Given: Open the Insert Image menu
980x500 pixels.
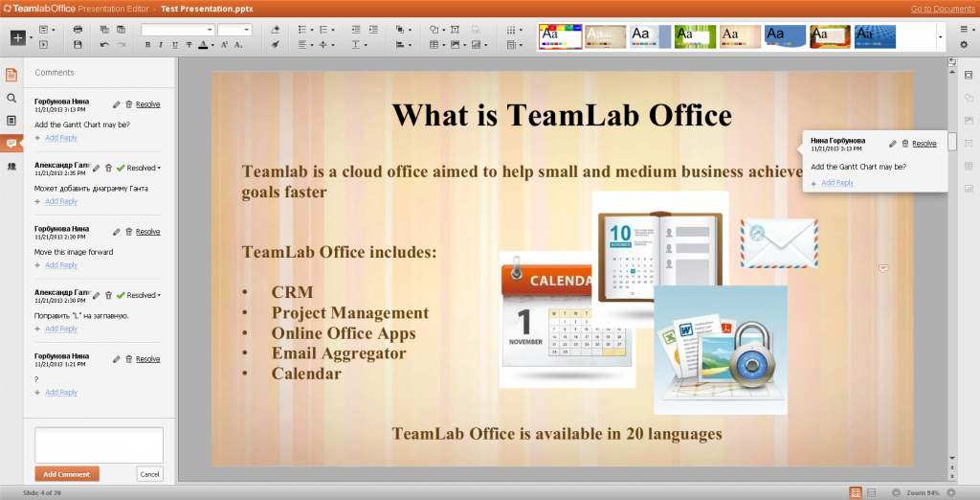Looking at the screenshot, I should click(x=458, y=45).
